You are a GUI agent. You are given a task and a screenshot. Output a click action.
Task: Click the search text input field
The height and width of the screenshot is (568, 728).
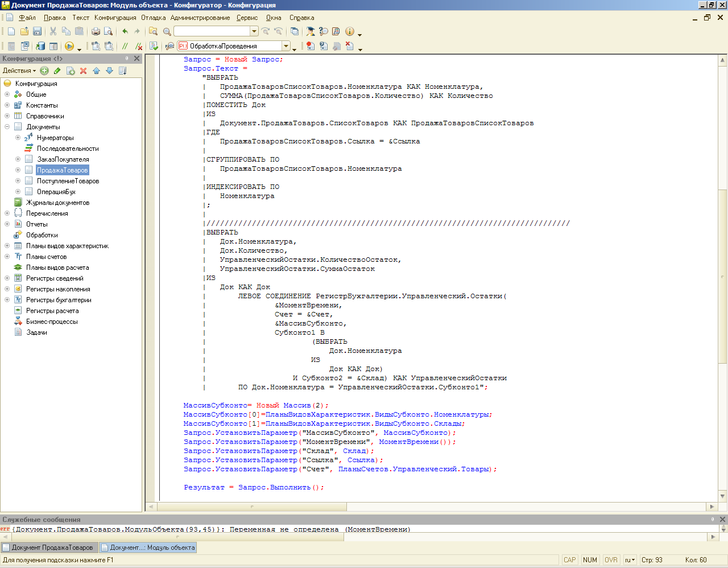click(x=212, y=32)
